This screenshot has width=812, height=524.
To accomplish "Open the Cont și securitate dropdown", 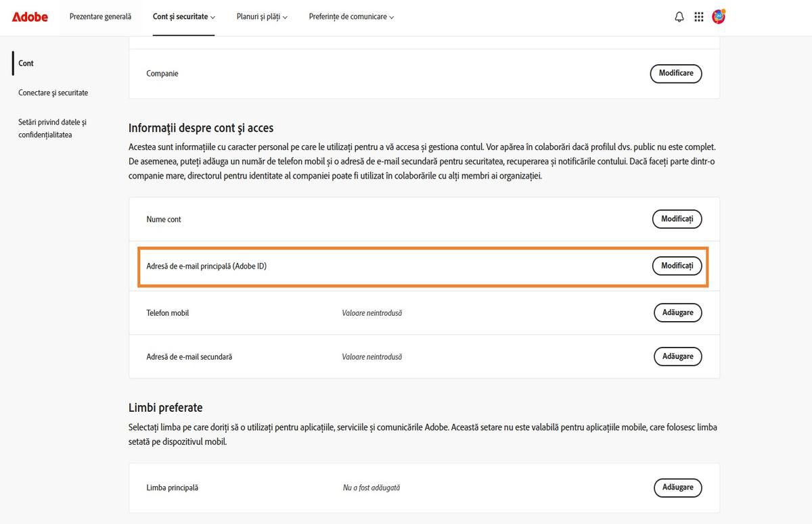I will [x=183, y=17].
